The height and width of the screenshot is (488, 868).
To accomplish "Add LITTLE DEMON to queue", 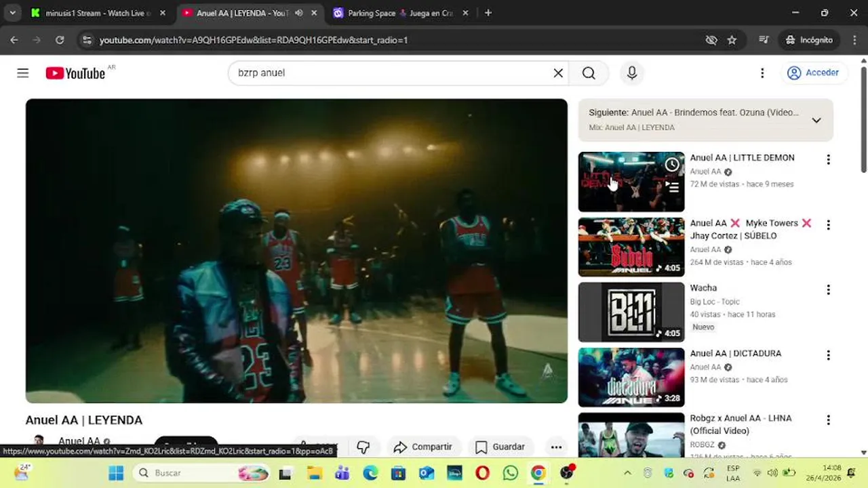I will pos(672,187).
